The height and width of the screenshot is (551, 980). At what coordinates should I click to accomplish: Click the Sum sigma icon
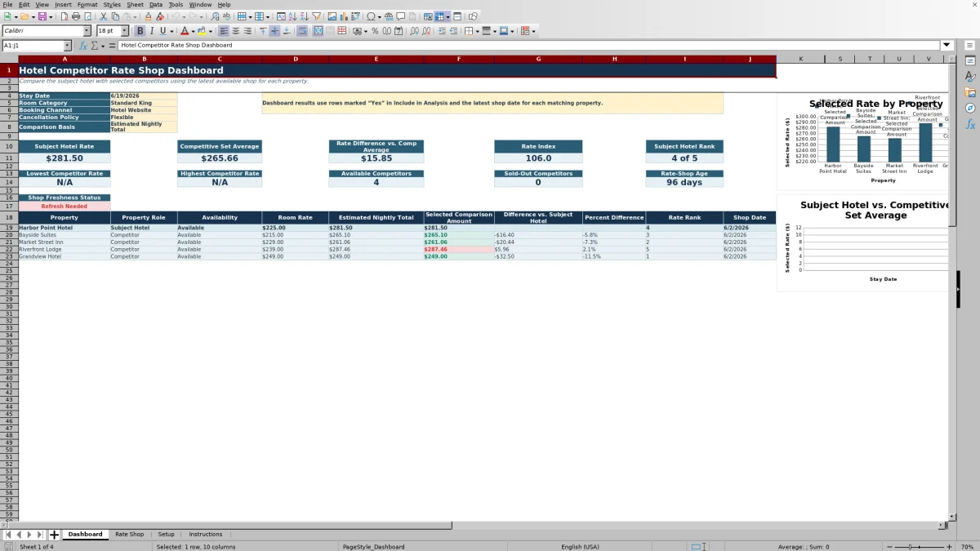[x=94, y=46]
